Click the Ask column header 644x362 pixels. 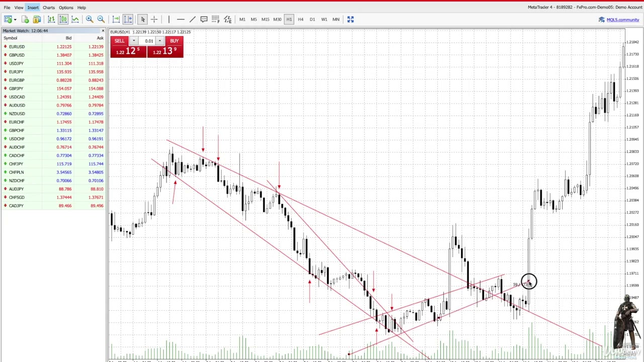[100, 38]
